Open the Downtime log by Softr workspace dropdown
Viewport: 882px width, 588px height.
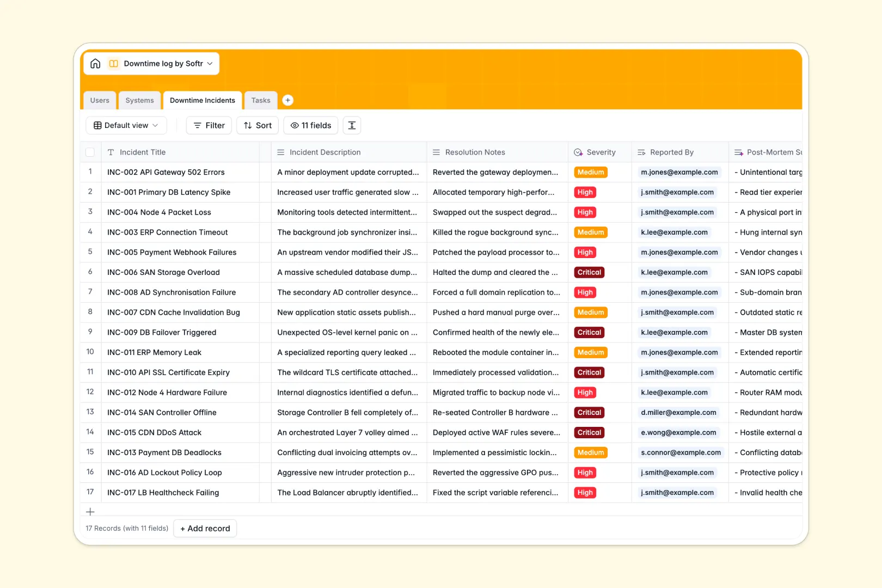[211, 63]
